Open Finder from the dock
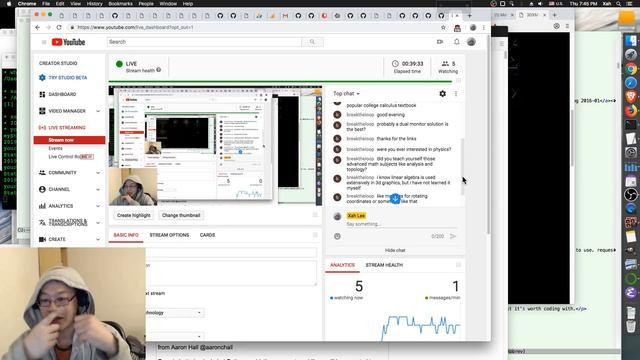This screenshot has width=640, height=360. [x=631, y=41]
